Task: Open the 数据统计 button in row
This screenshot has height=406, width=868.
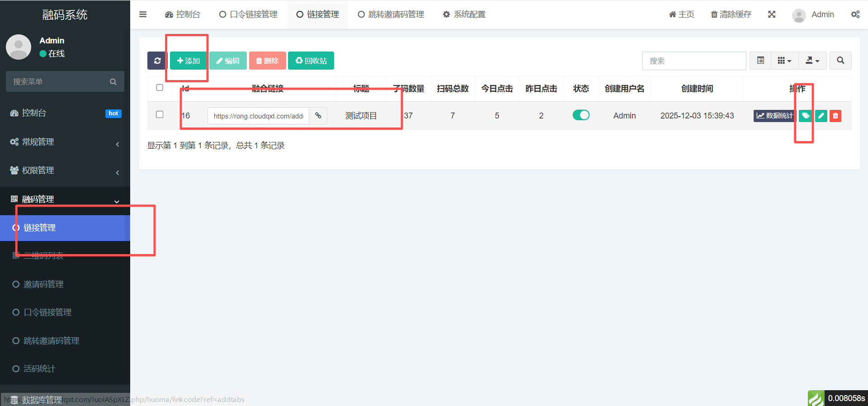Action: [774, 116]
